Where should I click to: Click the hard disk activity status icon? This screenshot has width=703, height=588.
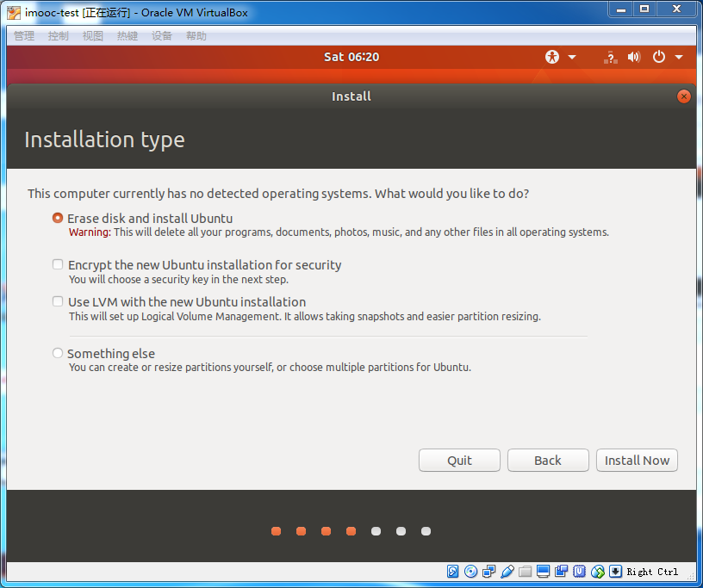tap(453, 572)
